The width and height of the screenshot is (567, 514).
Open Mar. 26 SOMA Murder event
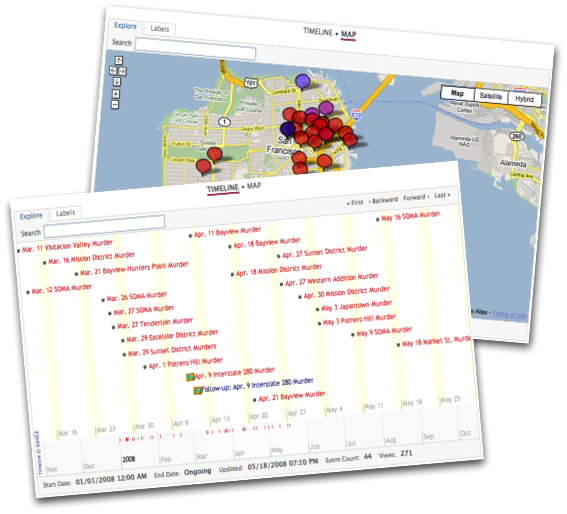coord(137,296)
